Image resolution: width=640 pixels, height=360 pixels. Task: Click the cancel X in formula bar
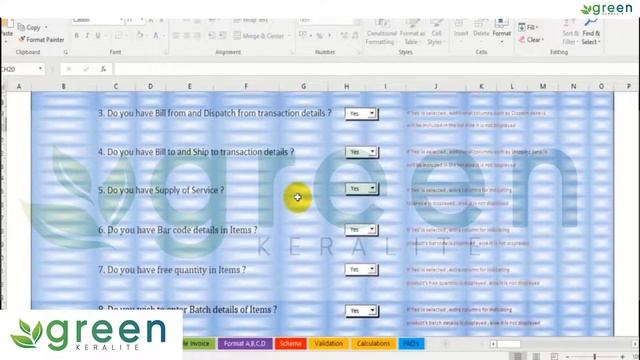point(69,69)
